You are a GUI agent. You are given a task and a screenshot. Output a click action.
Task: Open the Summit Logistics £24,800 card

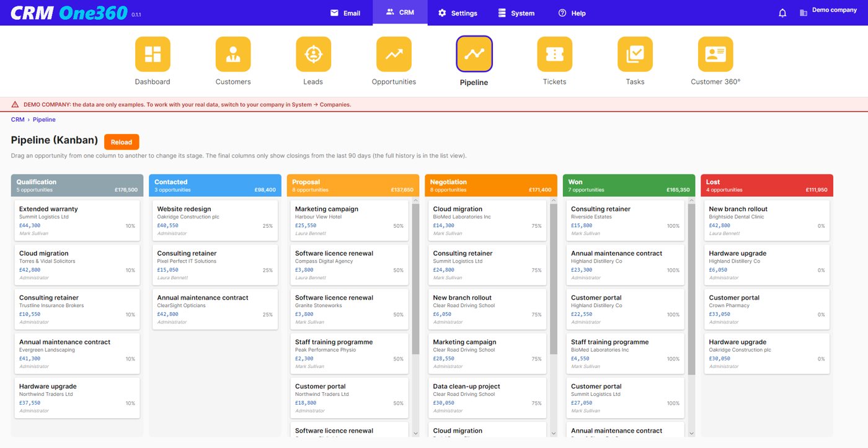click(488, 265)
